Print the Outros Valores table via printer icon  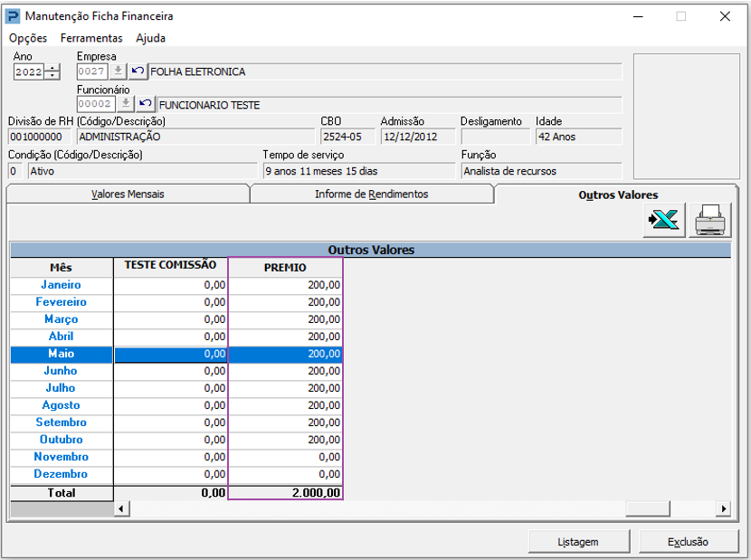click(709, 220)
